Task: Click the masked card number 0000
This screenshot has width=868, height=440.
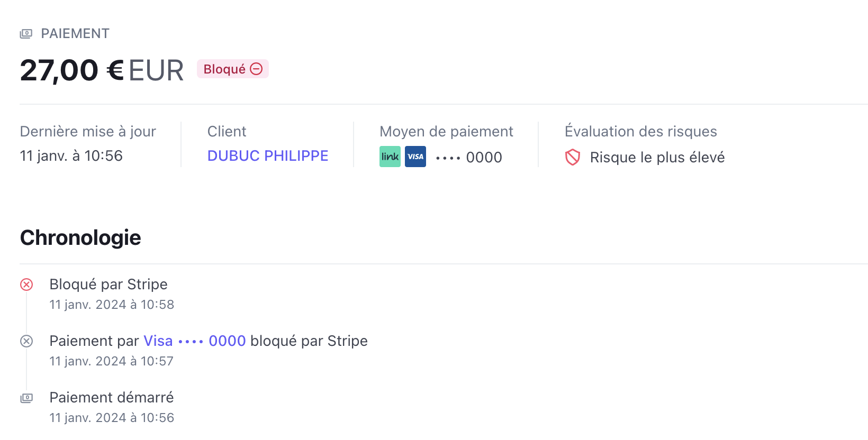Action: pyautogui.click(x=469, y=158)
